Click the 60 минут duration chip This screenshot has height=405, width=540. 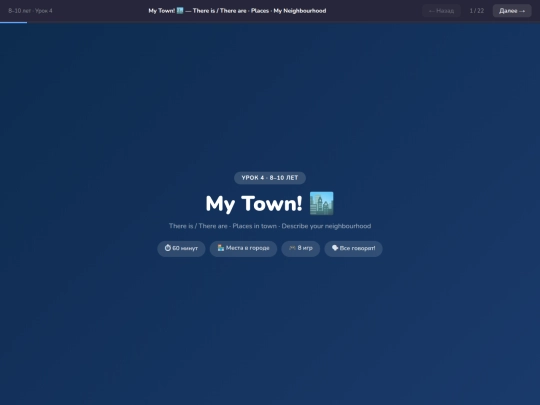(181, 248)
